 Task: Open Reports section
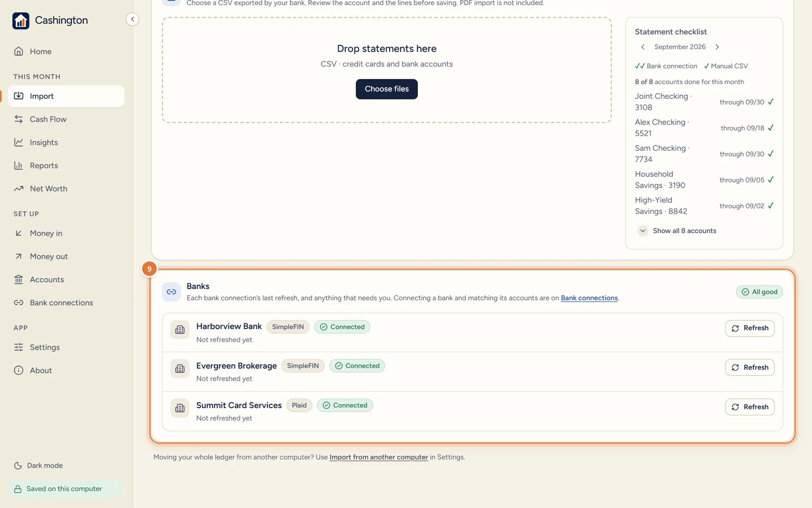point(66,165)
